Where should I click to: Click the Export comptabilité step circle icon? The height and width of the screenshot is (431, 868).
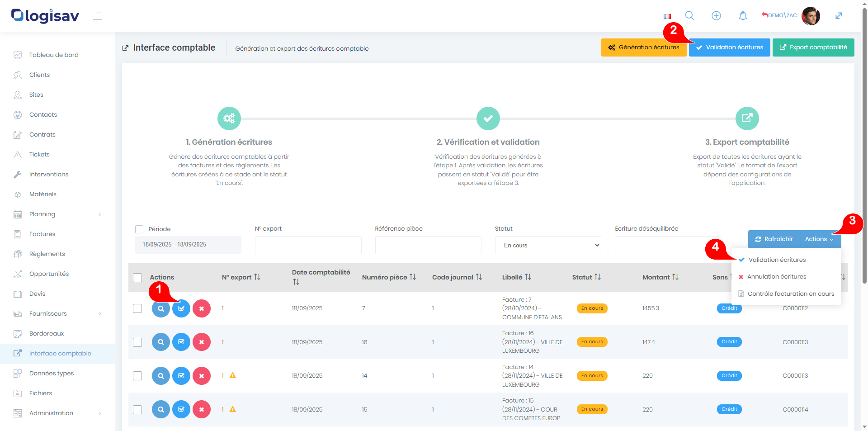click(x=747, y=118)
